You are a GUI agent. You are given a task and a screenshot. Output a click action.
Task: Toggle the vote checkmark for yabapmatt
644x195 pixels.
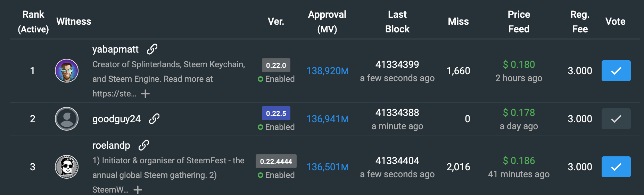pyautogui.click(x=616, y=71)
